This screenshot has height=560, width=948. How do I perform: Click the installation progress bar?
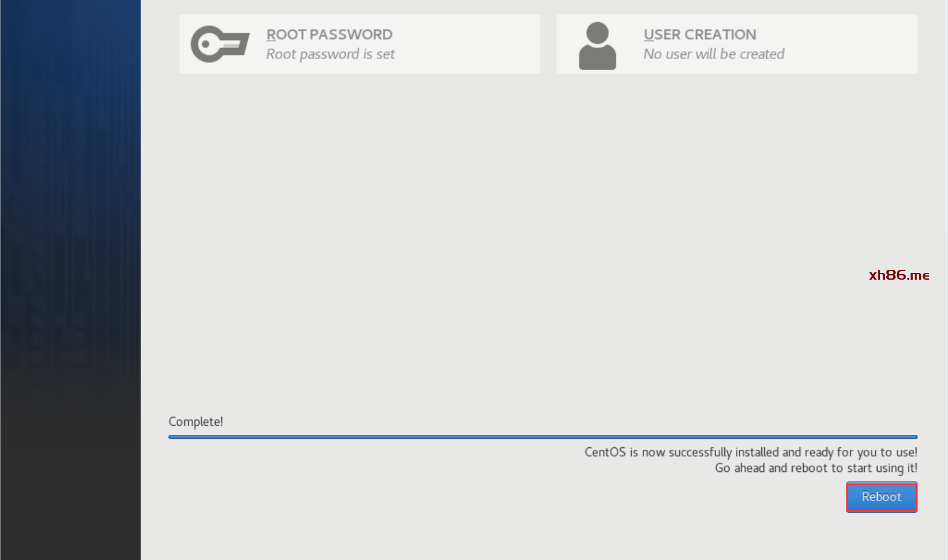[542, 437]
